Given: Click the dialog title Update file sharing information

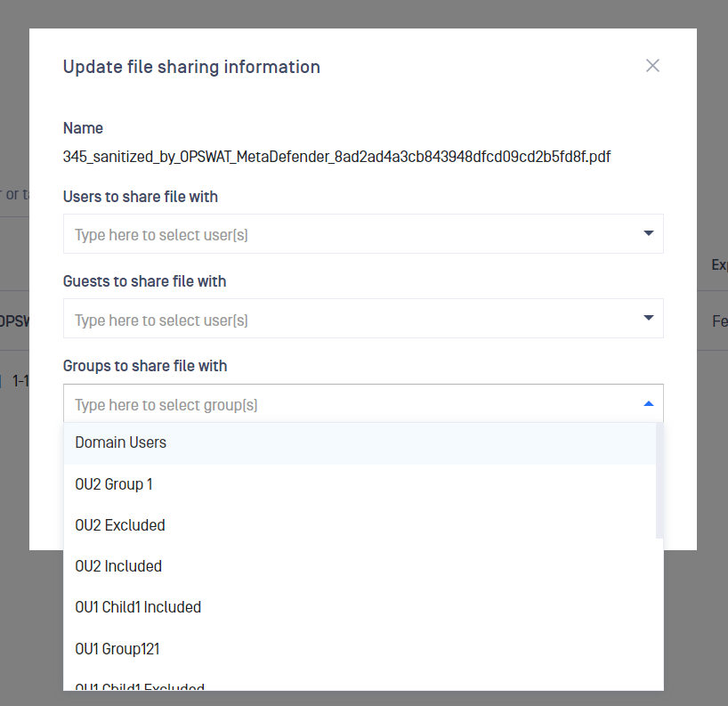Looking at the screenshot, I should coord(191,67).
